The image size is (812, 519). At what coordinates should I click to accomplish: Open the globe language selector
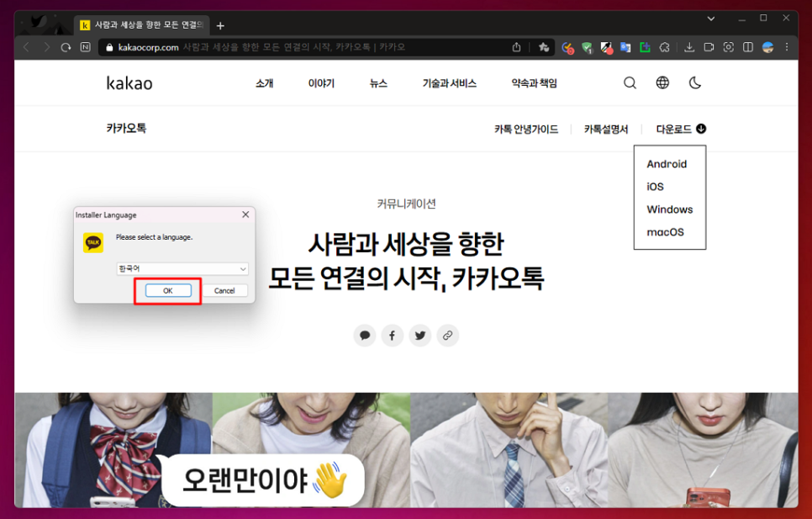click(x=662, y=82)
